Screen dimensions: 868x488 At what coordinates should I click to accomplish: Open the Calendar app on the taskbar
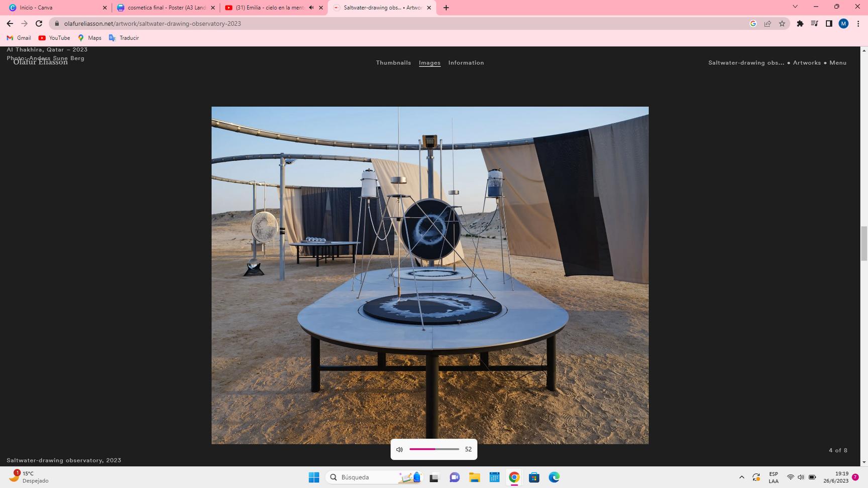click(494, 477)
